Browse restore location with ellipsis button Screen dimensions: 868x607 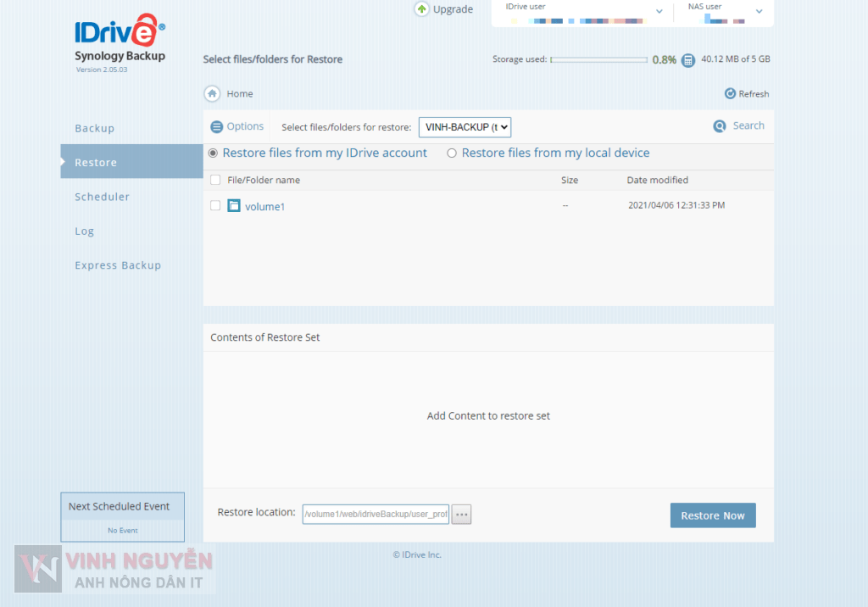point(461,515)
